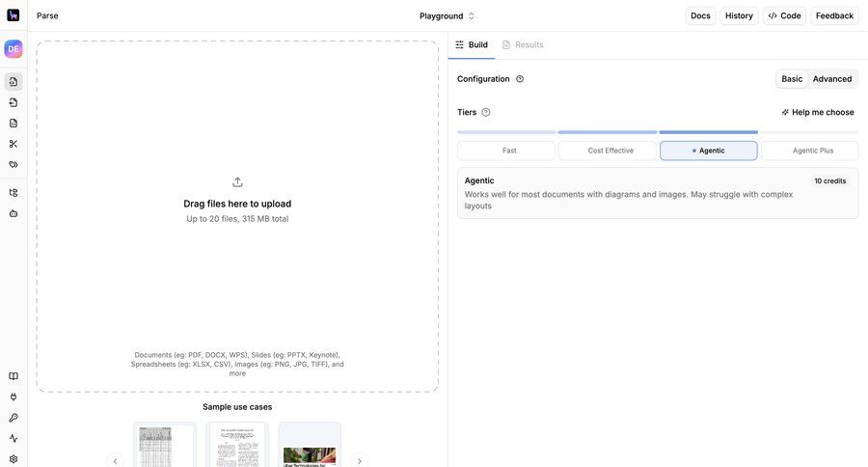Open the key icon in sidebar

click(14, 418)
